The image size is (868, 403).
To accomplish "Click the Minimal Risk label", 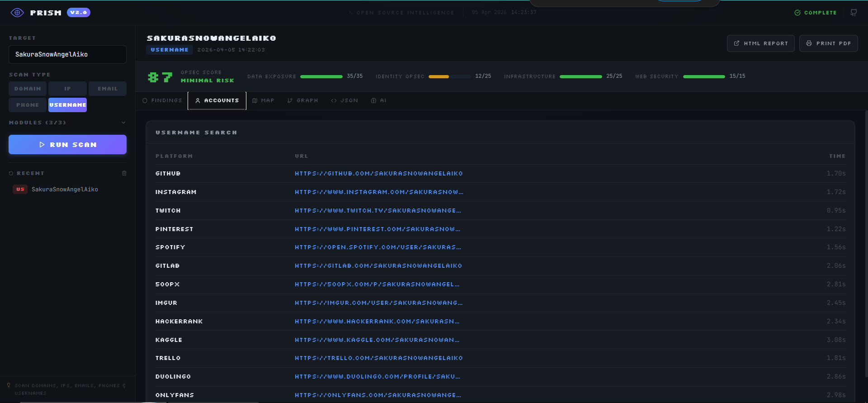I will [208, 81].
